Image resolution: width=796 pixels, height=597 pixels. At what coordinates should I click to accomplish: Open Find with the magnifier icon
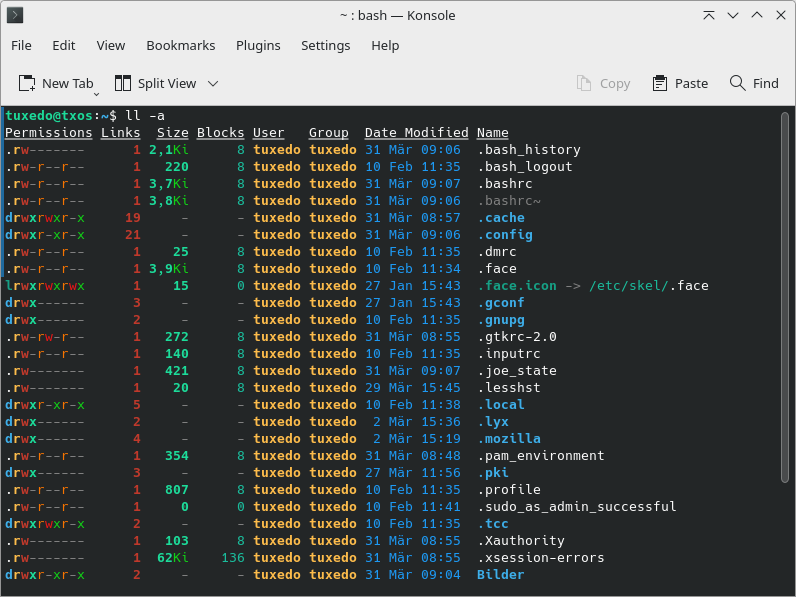(737, 83)
